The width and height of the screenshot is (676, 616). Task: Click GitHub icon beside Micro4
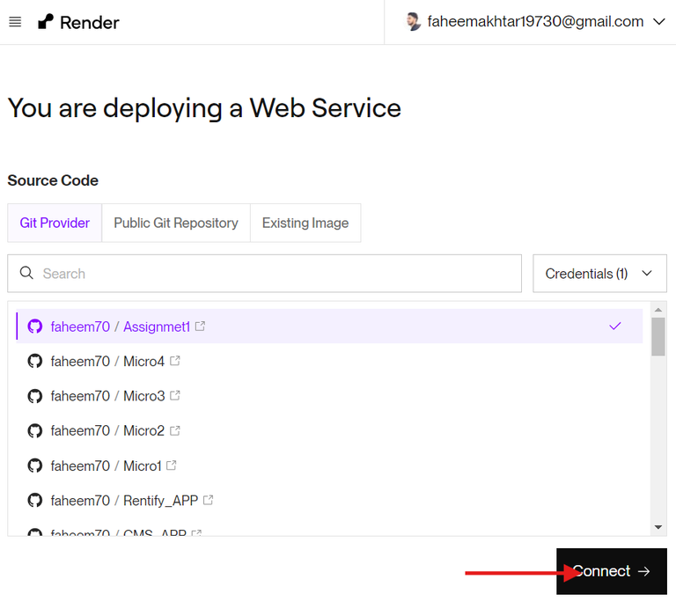pyautogui.click(x=35, y=361)
